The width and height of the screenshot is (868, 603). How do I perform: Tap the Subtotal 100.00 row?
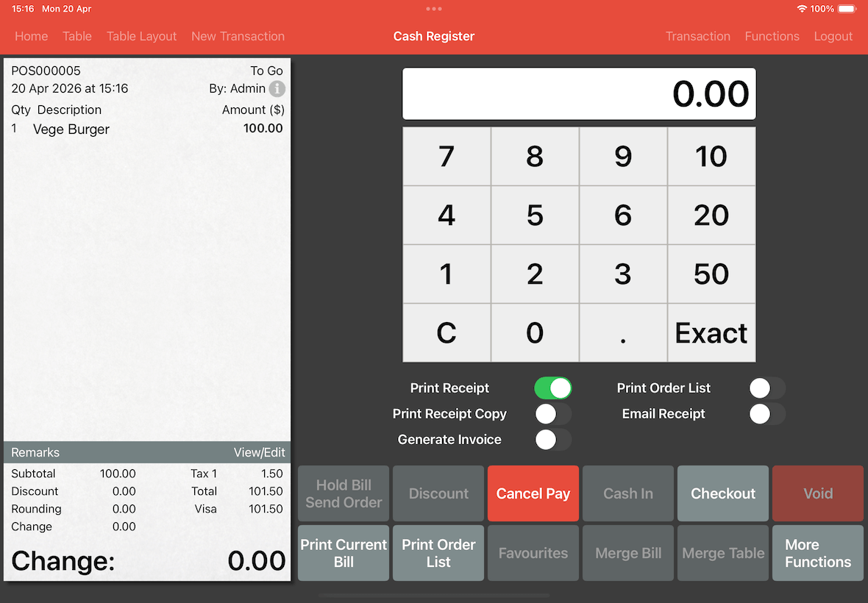pyautogui.click(x=74, y=474)
